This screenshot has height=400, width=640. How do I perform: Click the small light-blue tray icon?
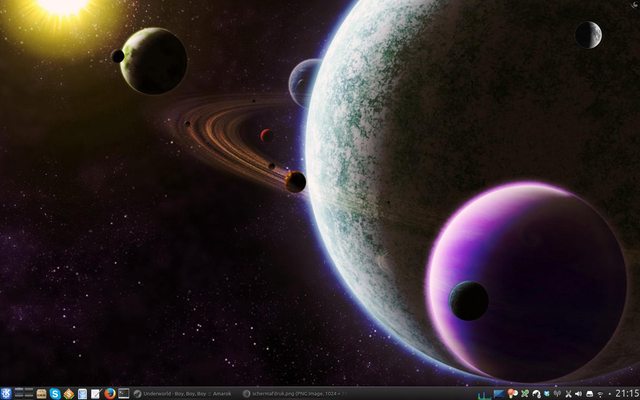coord(547,394)
